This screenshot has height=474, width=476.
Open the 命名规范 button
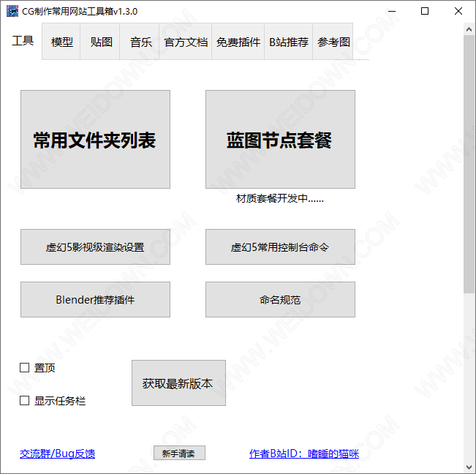click(x=280, y=300)
